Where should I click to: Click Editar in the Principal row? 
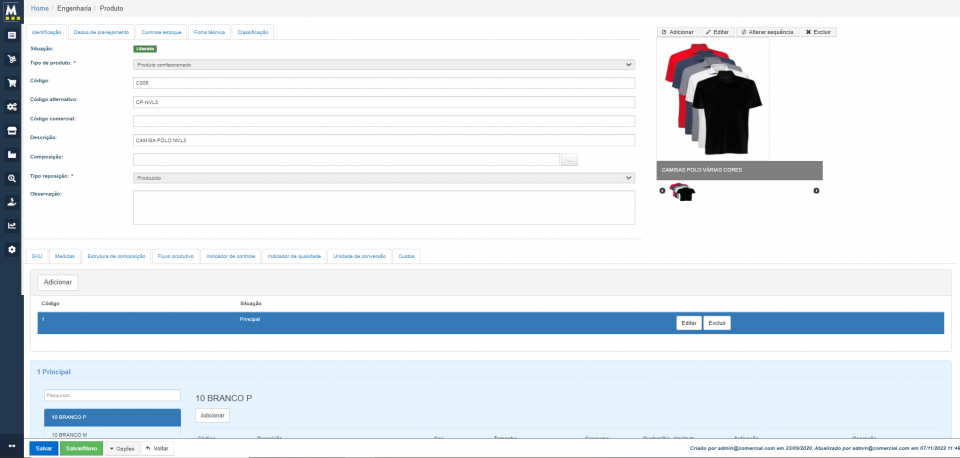coord(688,323)
